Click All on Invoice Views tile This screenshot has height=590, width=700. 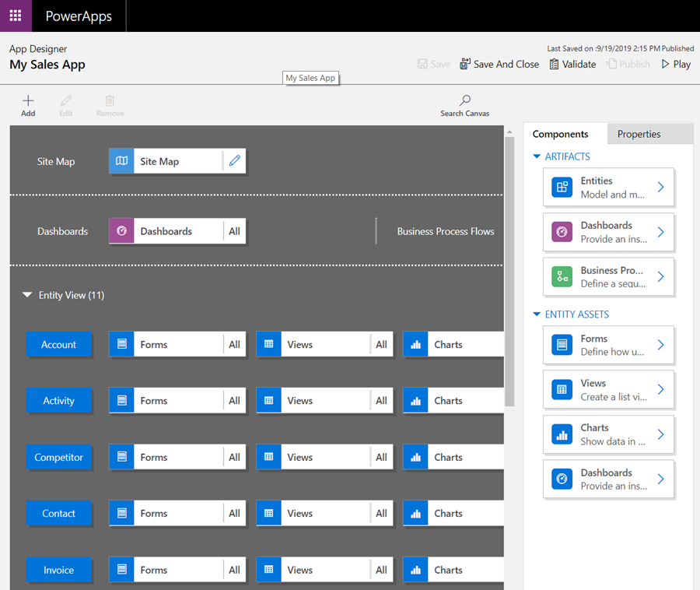[381, 570]
